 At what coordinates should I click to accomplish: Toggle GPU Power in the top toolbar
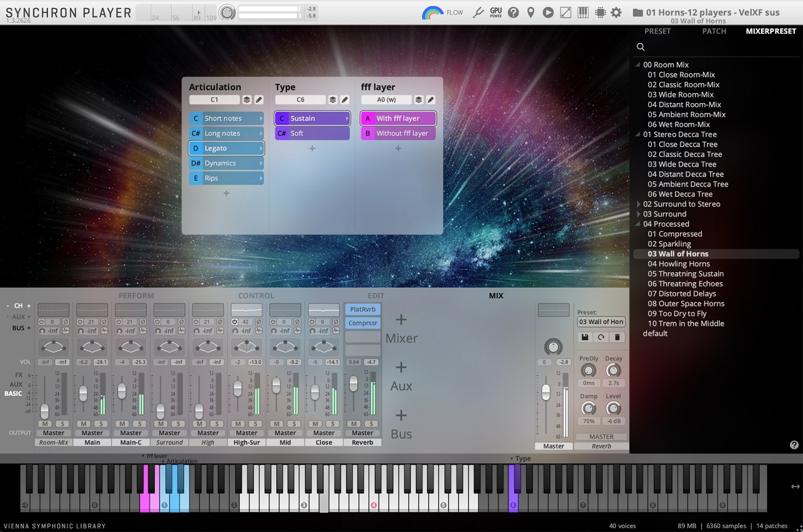coord(495,12)
